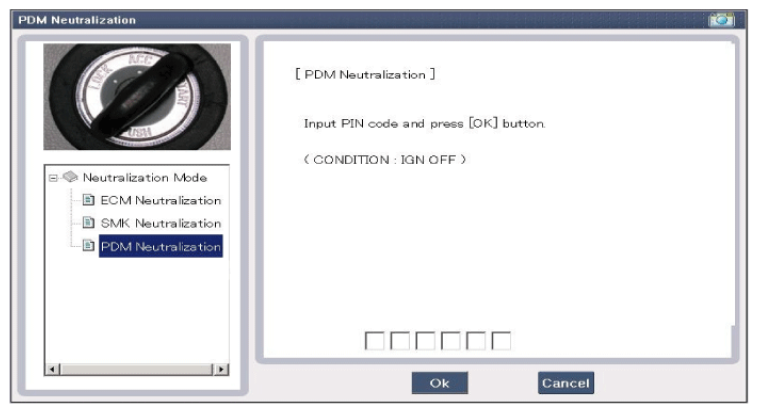Image resolution: width=758 pixels, height=413 pixels.
Task: Choose SMK Neutralization from the tree
Action: pos(160,223)
